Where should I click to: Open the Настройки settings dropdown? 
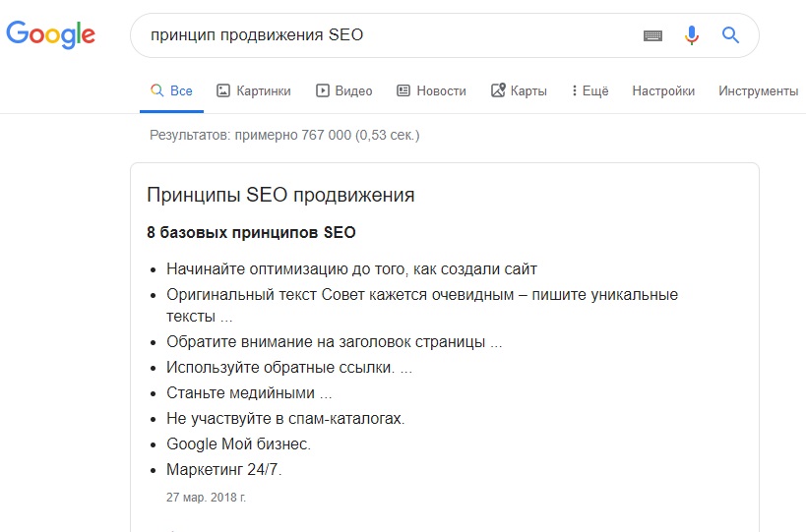[663, 90]
